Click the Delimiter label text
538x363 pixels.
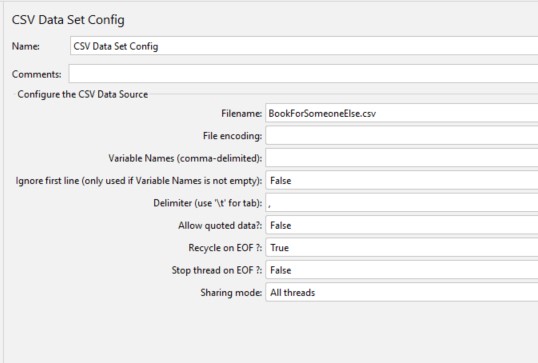coord(208,203)
